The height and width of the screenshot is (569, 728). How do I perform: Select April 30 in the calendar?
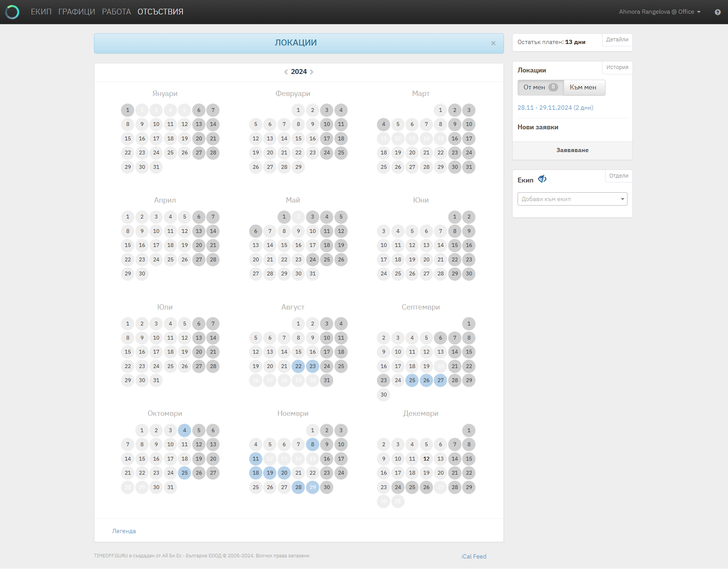[142, 273]
